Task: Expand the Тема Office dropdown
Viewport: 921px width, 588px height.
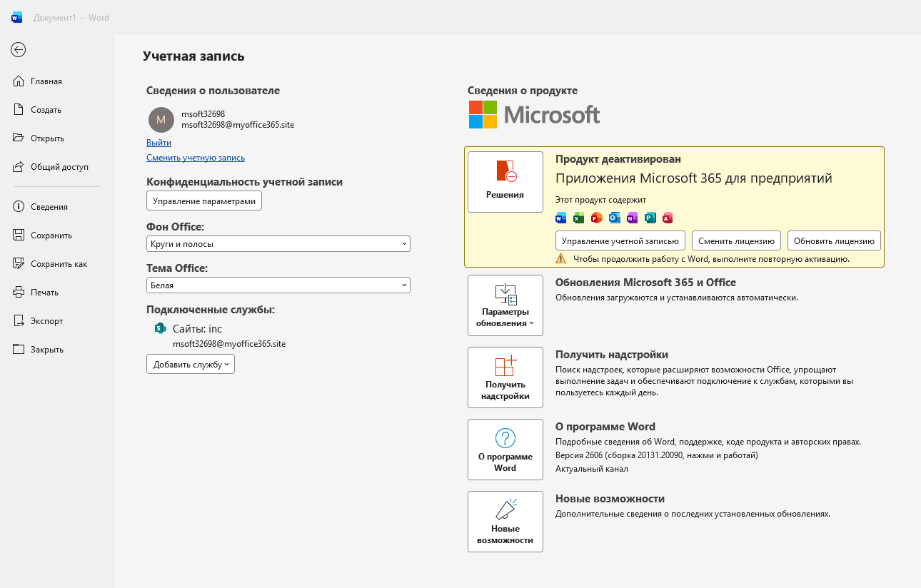Action: 278,285
